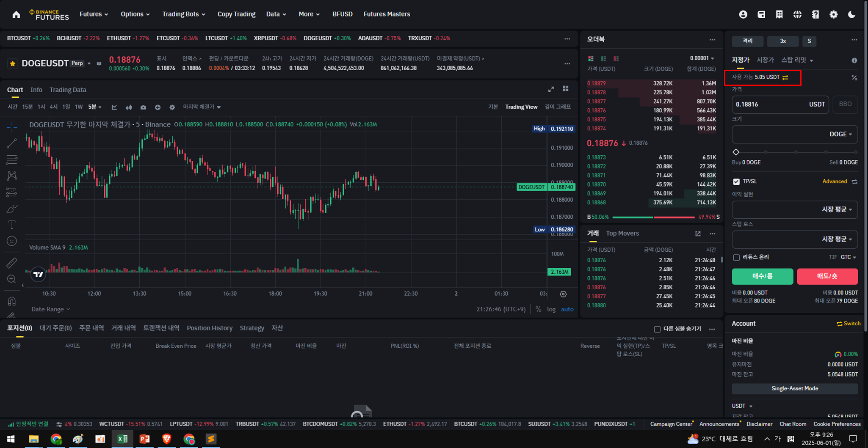Select the zoom-in chart tool
This screenshot has width=868, height=448.
pyautogui.click(x=12, y=279)
